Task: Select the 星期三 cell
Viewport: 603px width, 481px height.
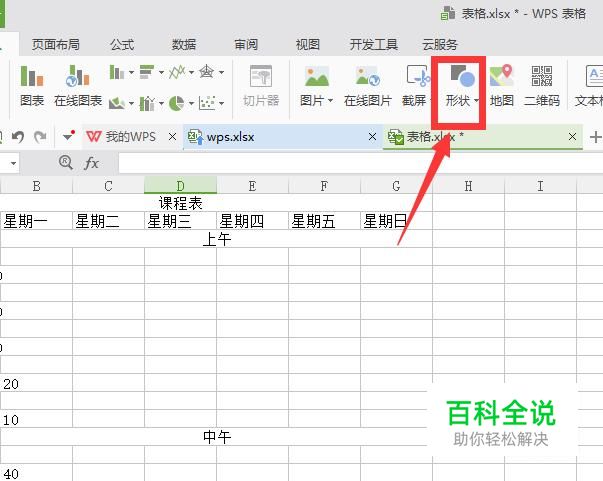Action: (180, 221)
